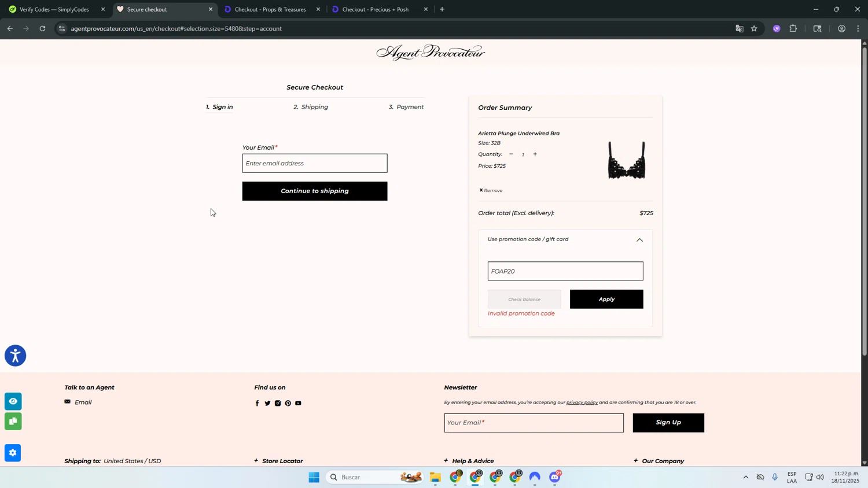This screenshot has width=868, height=488.
Task: Click the Email link under Talk to an Agent
Action: pos(83,402)
